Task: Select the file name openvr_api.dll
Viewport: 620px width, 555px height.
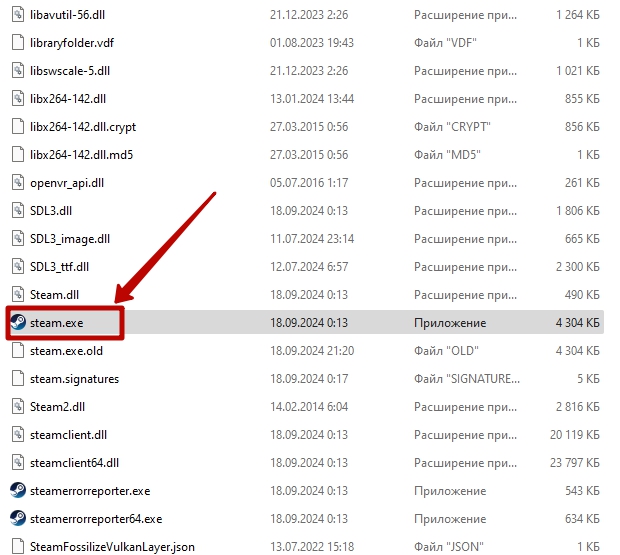Action: [x=67, y=183]
